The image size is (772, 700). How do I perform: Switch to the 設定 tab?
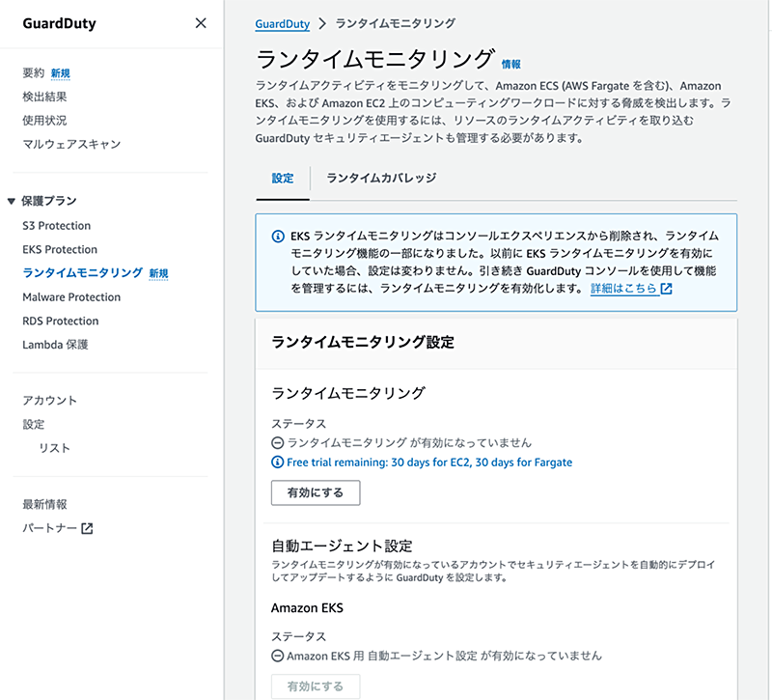[283, 178]
